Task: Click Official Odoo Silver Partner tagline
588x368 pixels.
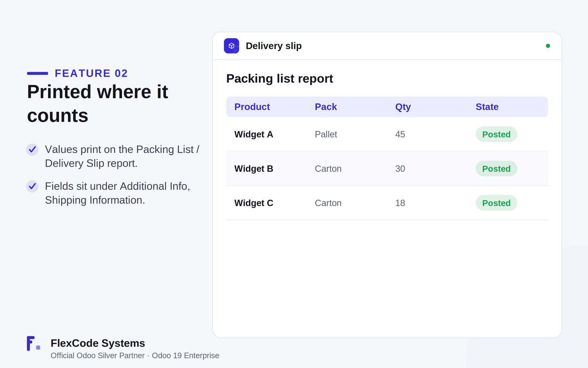Action: 135,355
